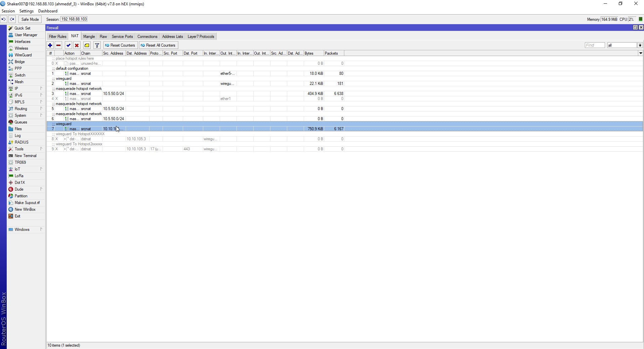This screenshot has height=349, width=644.
Task: Expand the IPv6 submenu
Action: point(26,95)
